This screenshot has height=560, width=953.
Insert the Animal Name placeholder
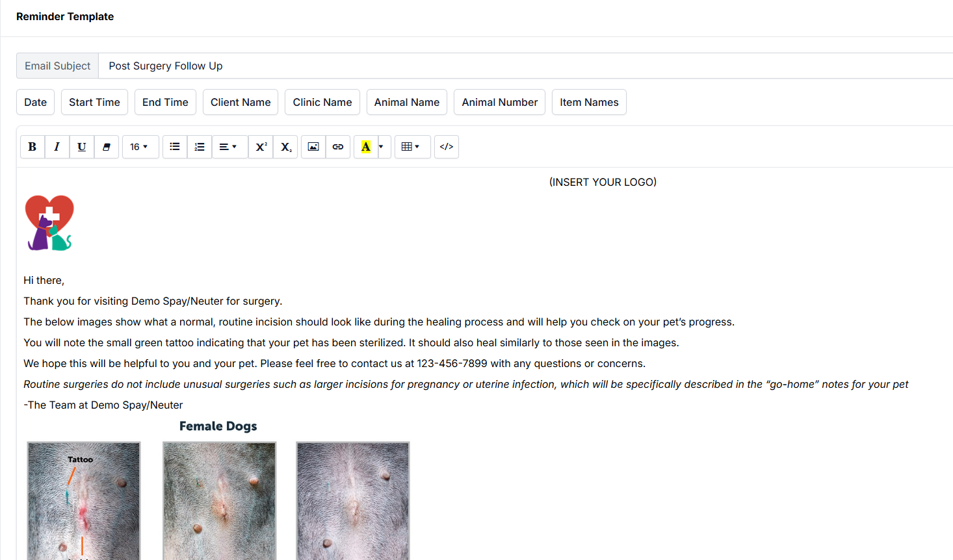407,102
